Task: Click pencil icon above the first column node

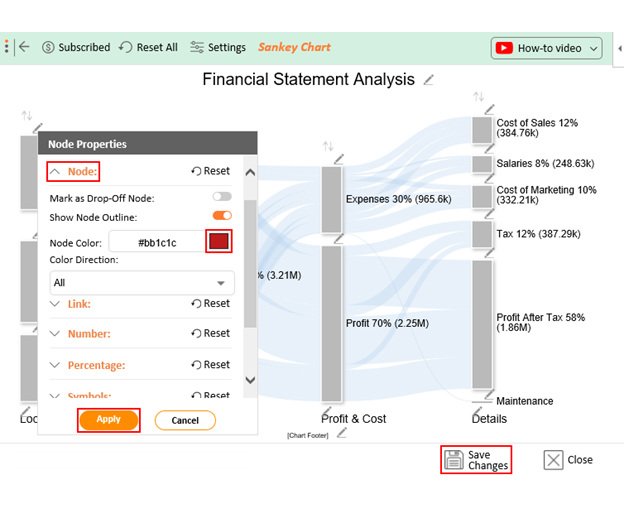Action: click(37, 128)
